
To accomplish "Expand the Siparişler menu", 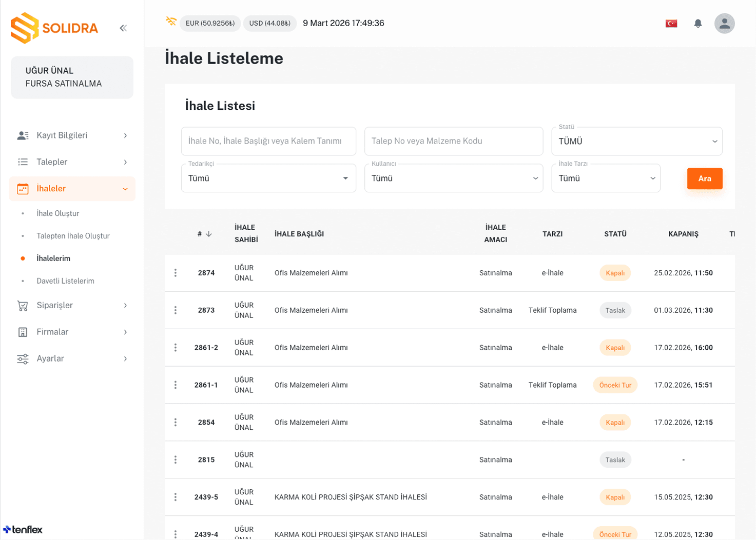I will click(72, 306).
